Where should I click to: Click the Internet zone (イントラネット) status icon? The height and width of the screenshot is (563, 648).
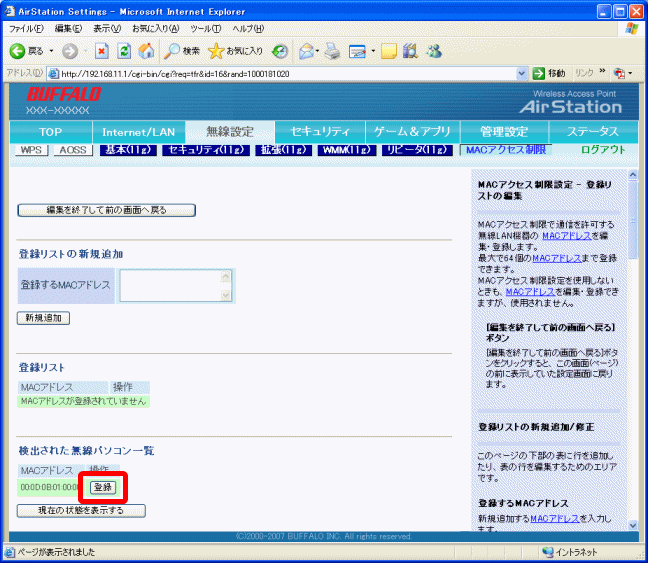tap(548, 552)
